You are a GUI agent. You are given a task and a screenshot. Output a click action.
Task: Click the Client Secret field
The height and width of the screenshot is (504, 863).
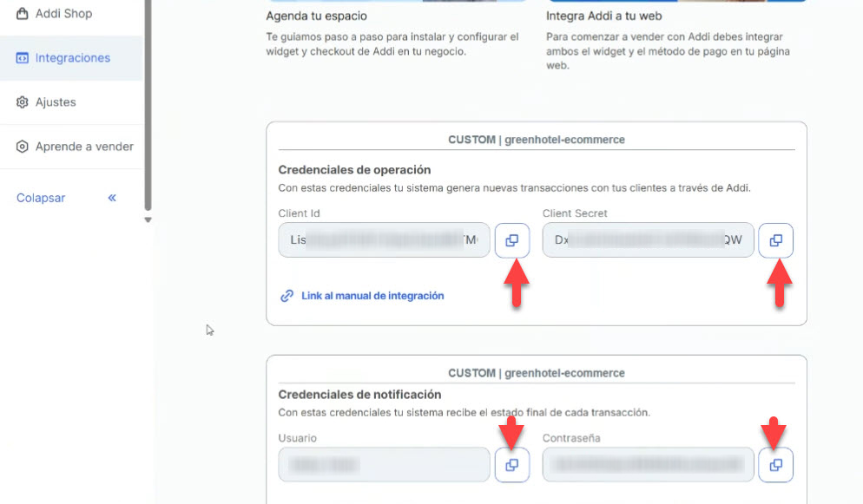point(648,239)
